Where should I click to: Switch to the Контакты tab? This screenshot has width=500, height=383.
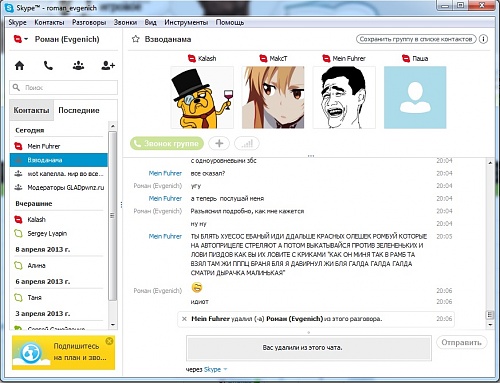point(31,110)
